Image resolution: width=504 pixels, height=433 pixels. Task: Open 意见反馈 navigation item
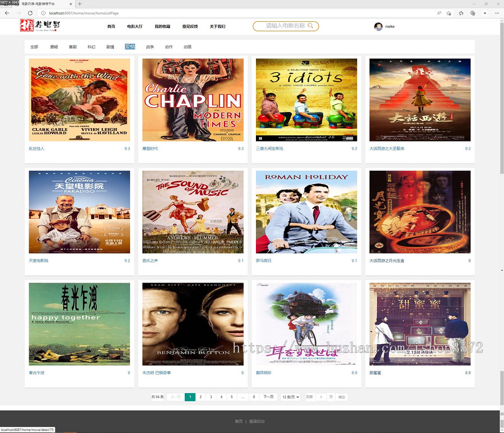(190, 26)
